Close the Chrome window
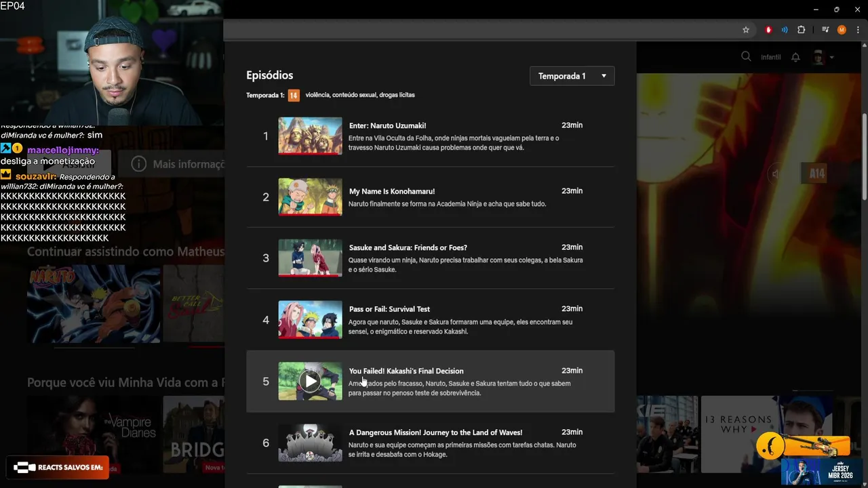 tap(856, 9)
